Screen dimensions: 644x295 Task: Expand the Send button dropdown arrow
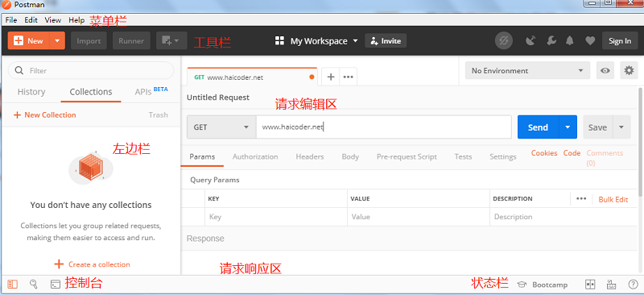click(568, 127)
